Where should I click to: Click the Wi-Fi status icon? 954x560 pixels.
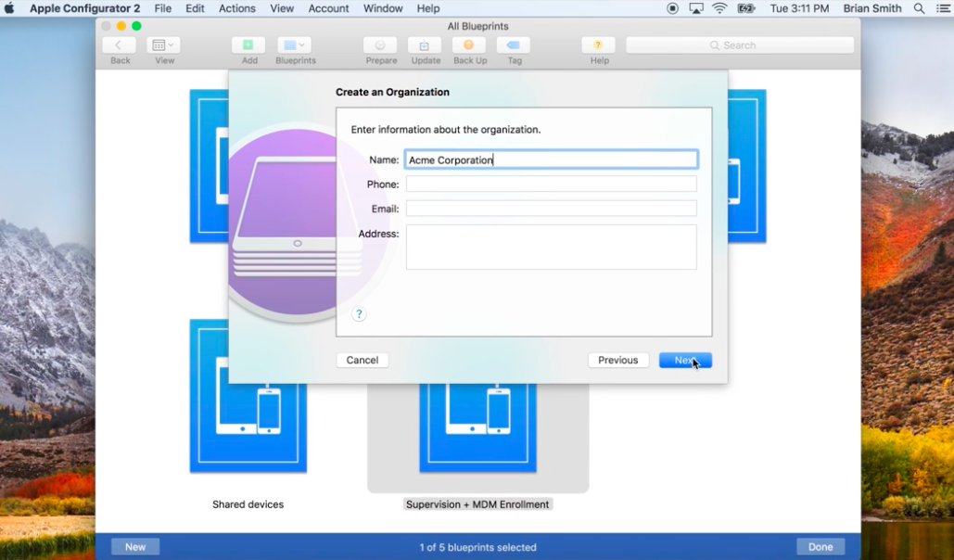719,8
